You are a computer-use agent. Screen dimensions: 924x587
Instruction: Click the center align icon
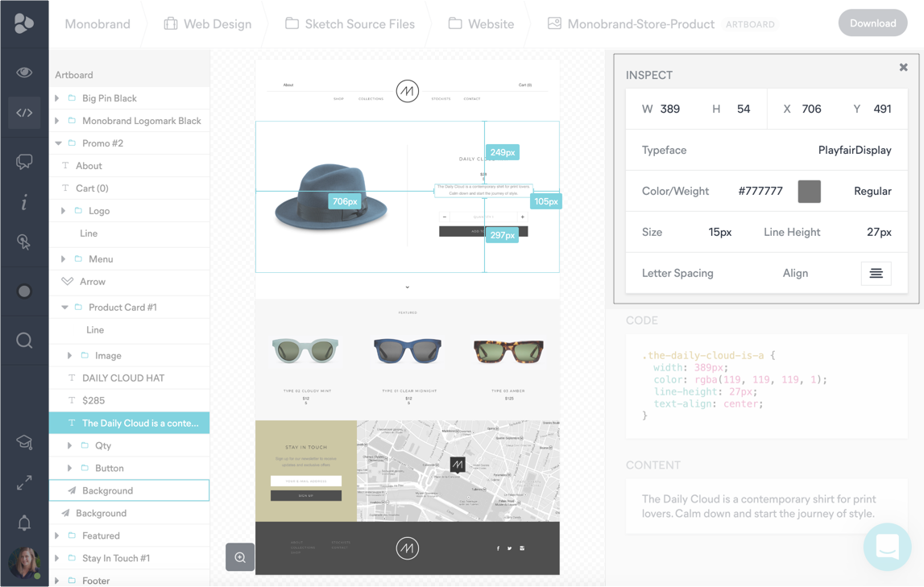(876, 273)
